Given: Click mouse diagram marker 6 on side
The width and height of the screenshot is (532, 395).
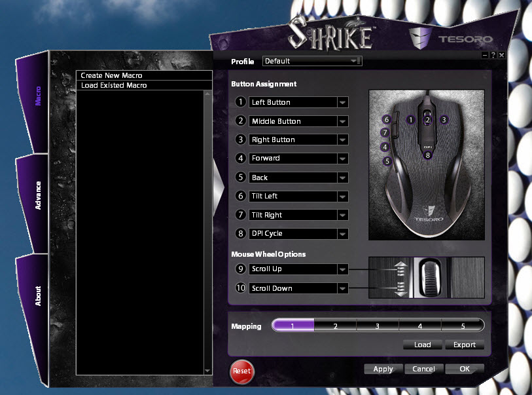Looking at the screenshot, I should click(387, 120).
